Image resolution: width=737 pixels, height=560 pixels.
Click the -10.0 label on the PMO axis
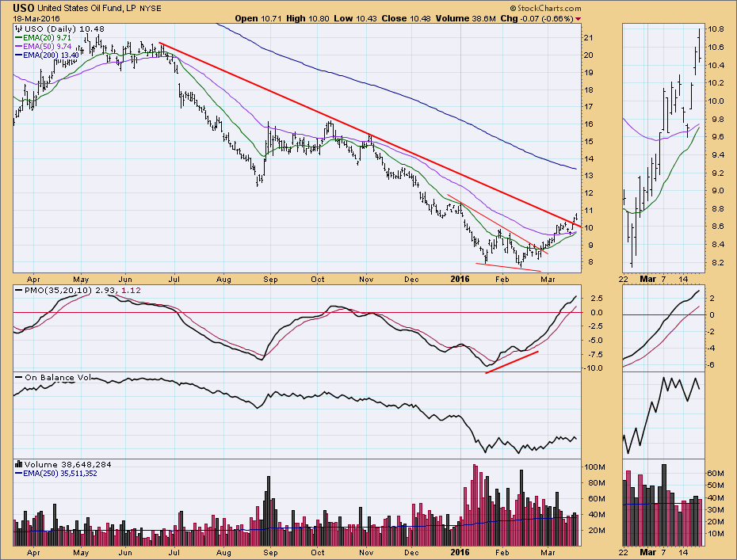coord(593,368)
